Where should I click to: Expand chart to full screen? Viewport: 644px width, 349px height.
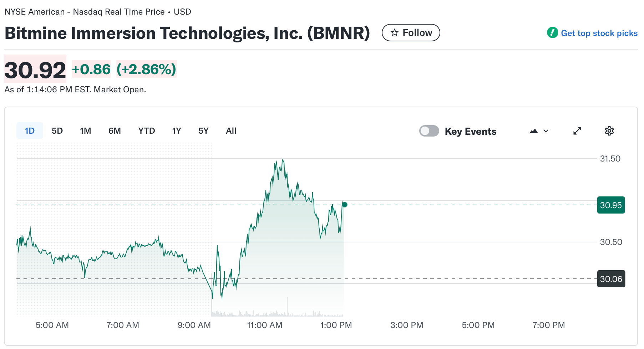click(x=577, y=131)
